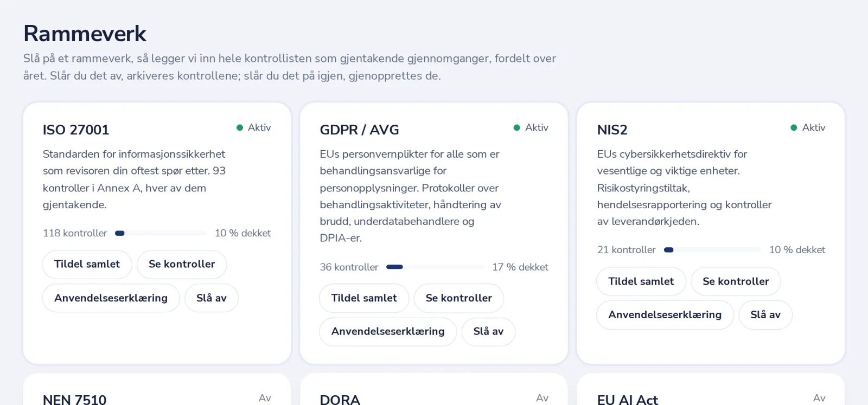Click the Av status on NEN 7510

click(x=265, y=398)
